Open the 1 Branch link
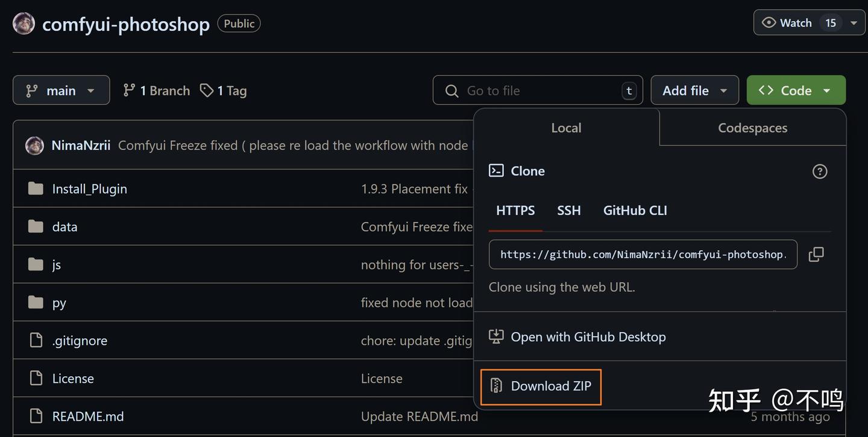Image resolution: width=868 pixels, height=437 pixels. pos(156,90)
